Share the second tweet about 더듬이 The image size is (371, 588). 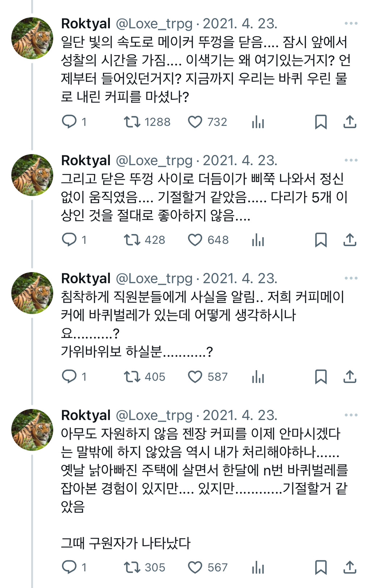click(x=350, y=240)
